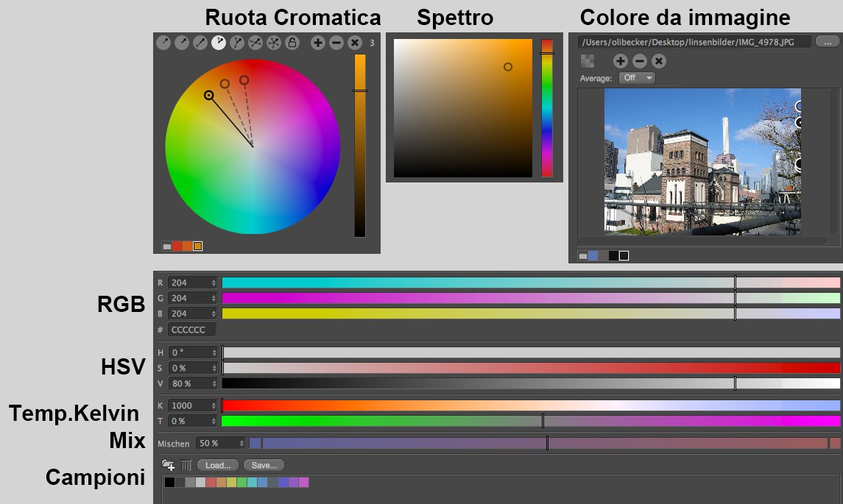Click the selected black swatch under image panel
This screenshot has height=504, width=843.
click(624, 256)
